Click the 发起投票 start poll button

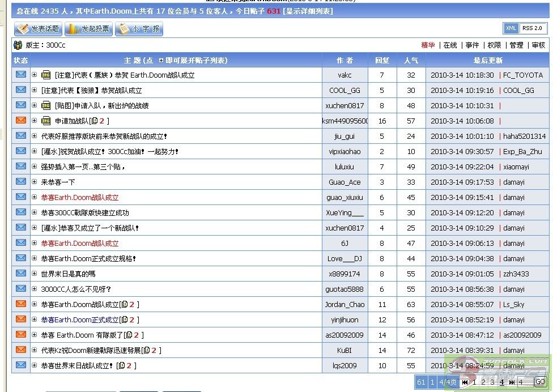[x=88, y=29]
